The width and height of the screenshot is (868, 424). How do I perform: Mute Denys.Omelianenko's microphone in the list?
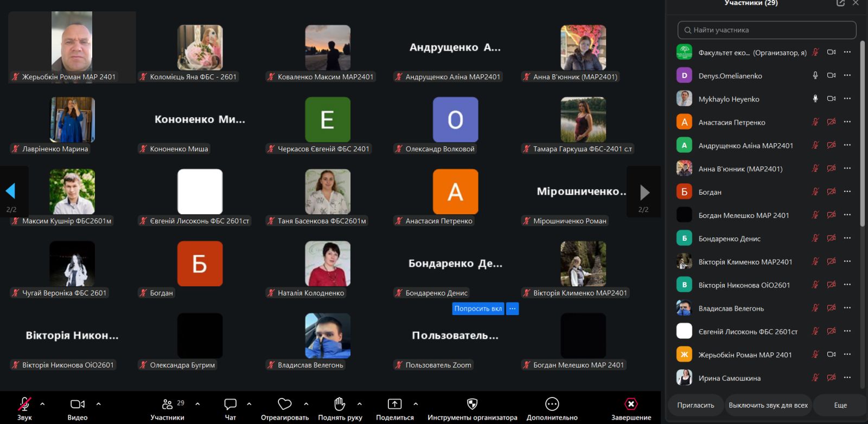click(x=815, y=75)
